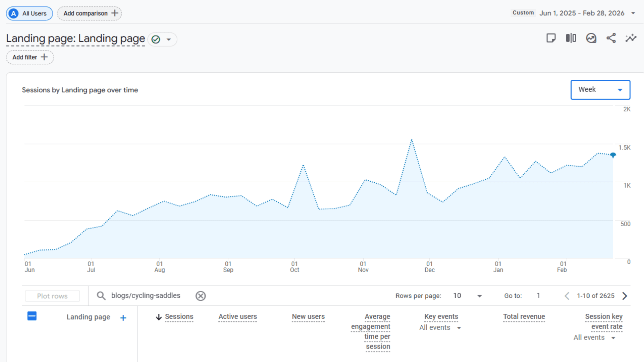644x362 pixels.
Task: Click the Go to page number field
Action: click(538, 296)
